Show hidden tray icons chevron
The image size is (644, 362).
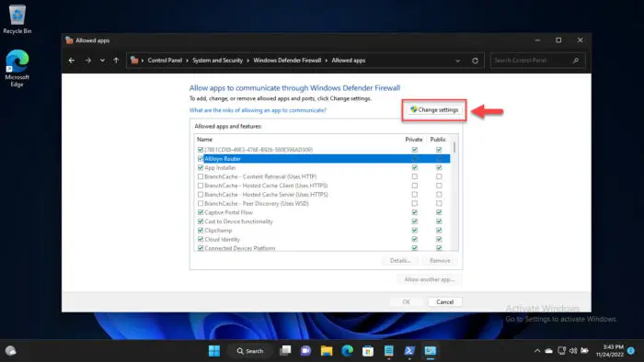click(x=536, y=351)
